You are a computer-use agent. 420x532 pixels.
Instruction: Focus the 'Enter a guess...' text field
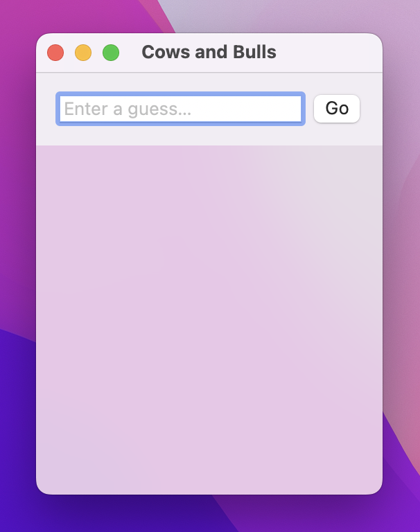click(180, 109)
